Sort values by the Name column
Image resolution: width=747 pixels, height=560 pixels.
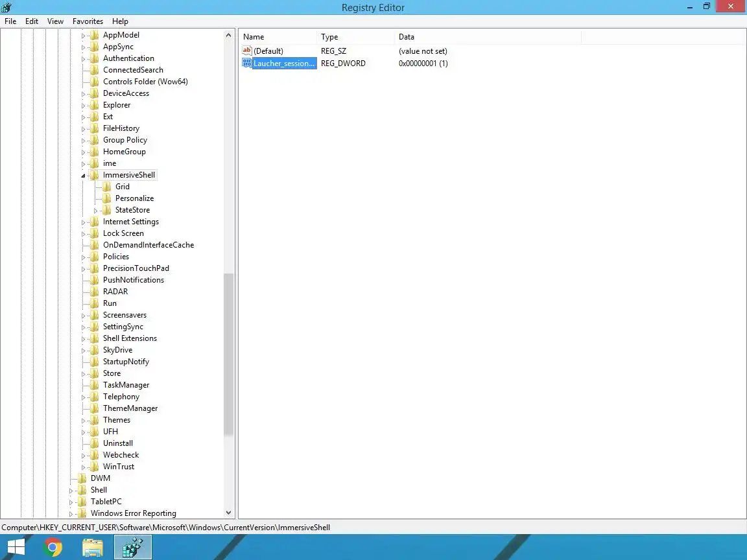click(x=278, y=37)
